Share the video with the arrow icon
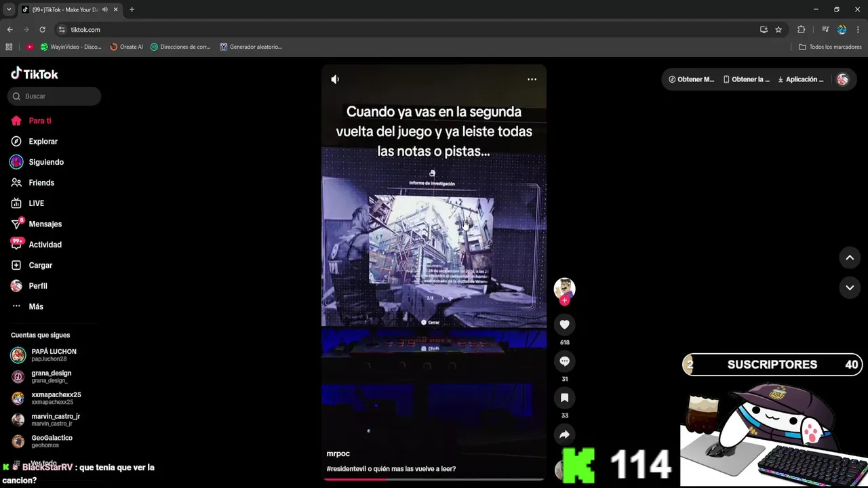Screen dimensions: 868x488 tap(564, 434)
